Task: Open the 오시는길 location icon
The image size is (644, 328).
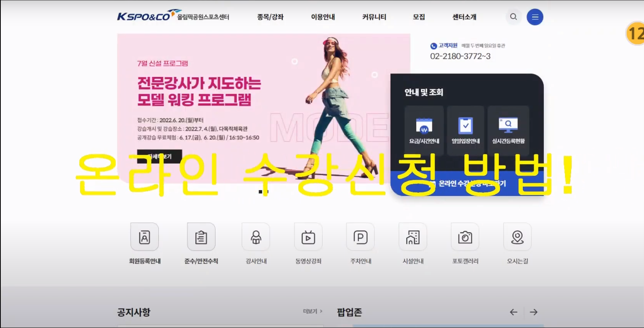Action: click(518, 237)
